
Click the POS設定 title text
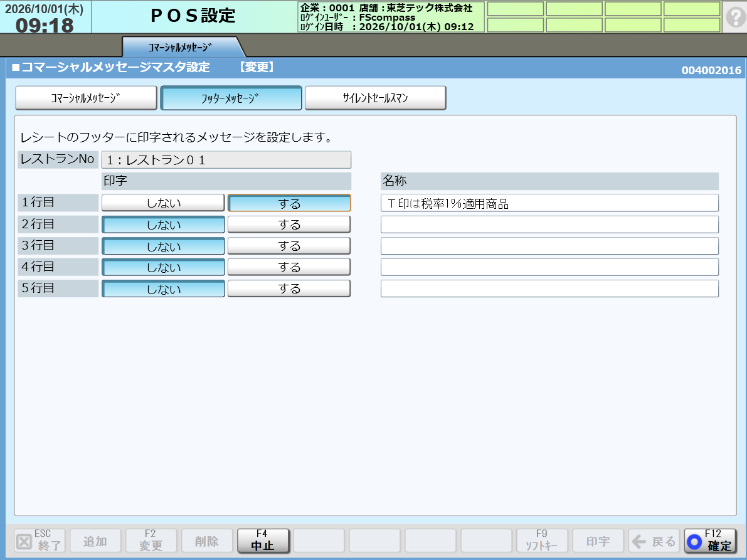(x=193, y=16)
